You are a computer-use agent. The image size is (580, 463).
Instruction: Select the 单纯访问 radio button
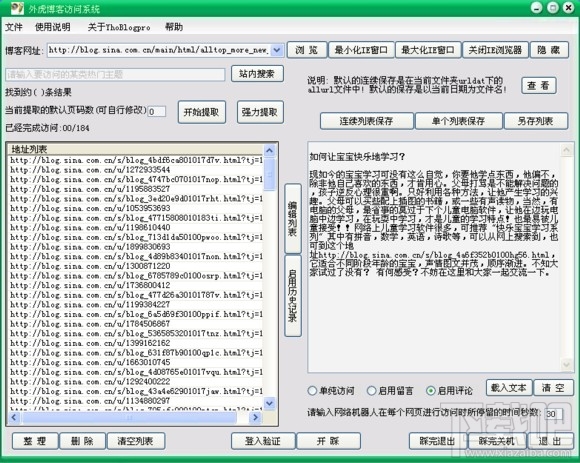pyautogui.click(x=312, y=391)
